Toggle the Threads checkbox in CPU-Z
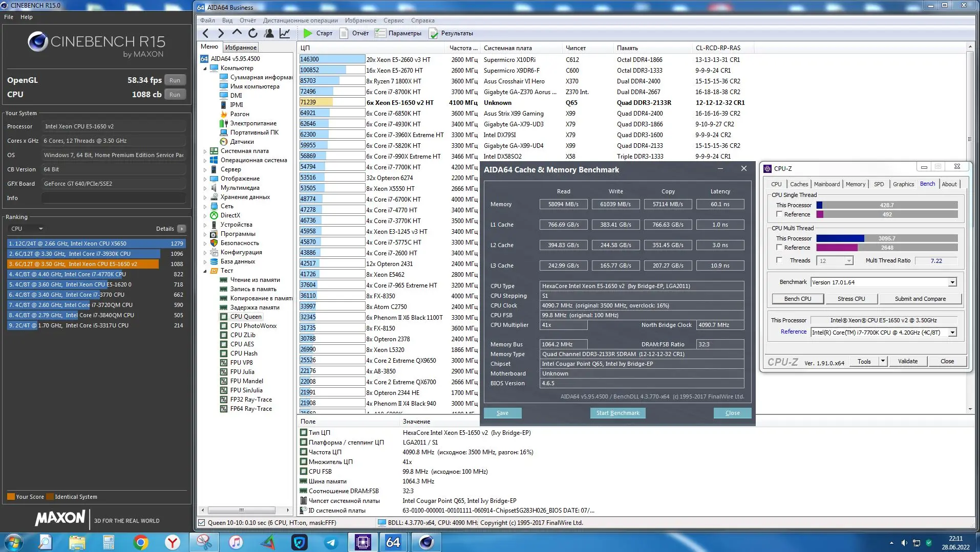Viewport: 980px width, 552px height. [x=779, y=260]
